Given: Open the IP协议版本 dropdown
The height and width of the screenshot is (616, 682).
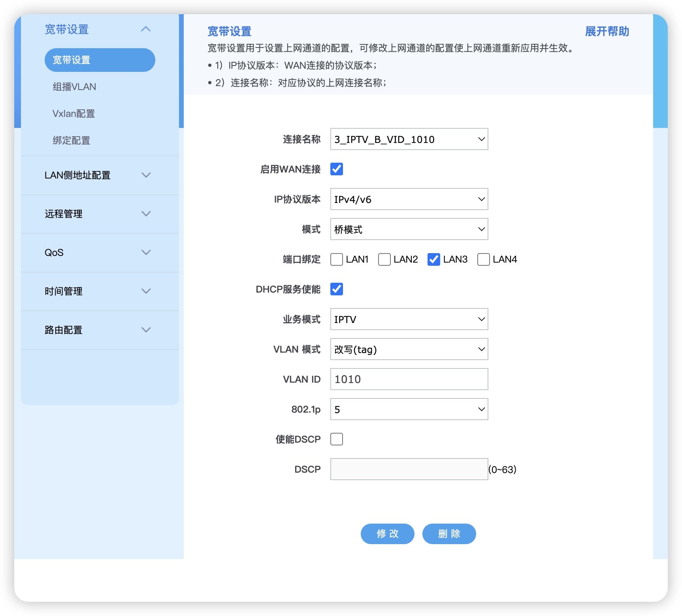Looking at the screenshot, I should (x=409, y=199).
